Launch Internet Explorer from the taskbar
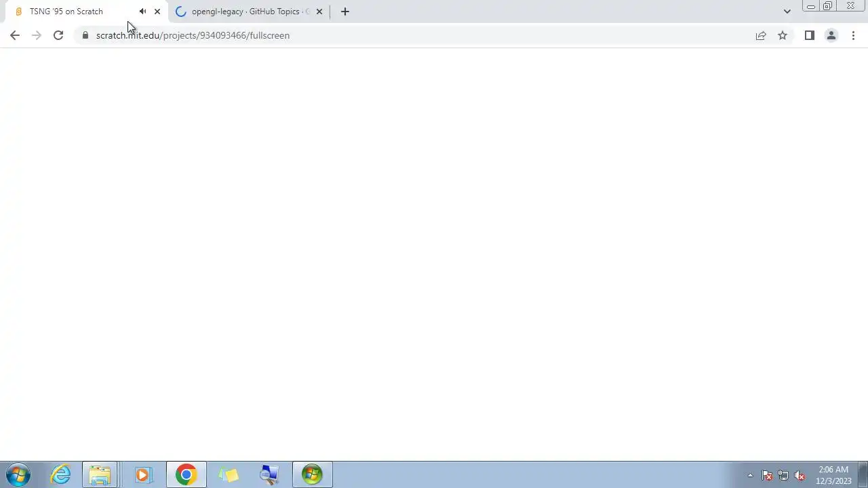 click(61, 474)
